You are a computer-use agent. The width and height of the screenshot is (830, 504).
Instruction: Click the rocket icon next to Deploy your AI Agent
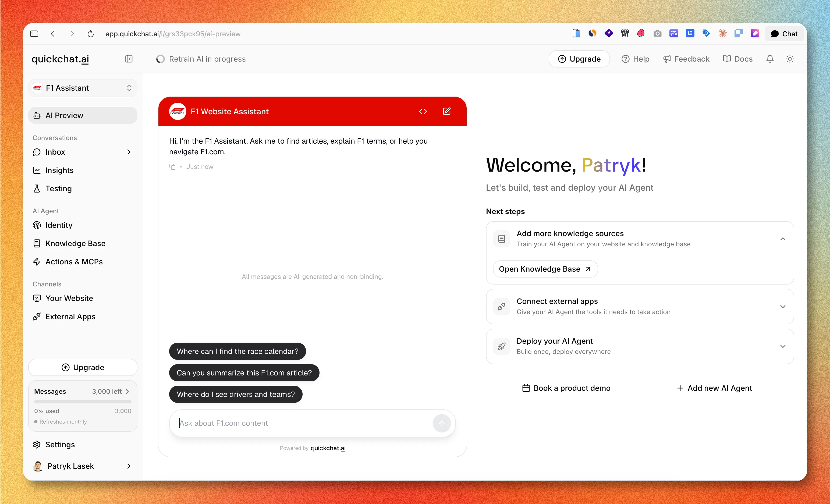pyautogui.click(x=502, y=346)
